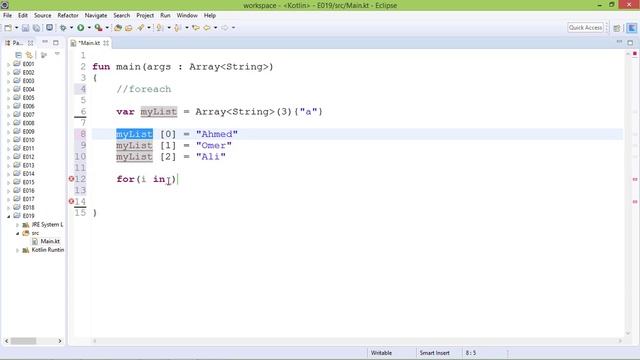Click the red error indicator atop overview ruler
The height and width of the screenshot is (360, 640).
coord(635,54)
